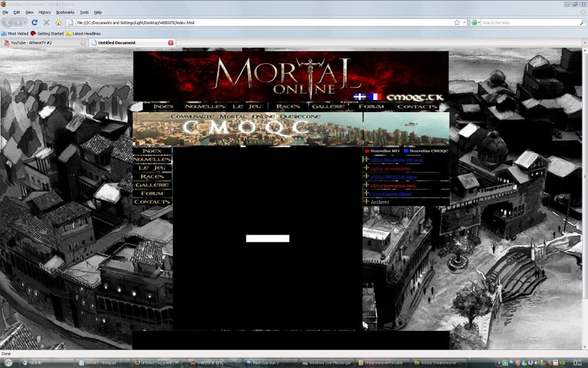Screen dimensions: 588x368
Task: Open the Edit menu
Action: [17, 13]
